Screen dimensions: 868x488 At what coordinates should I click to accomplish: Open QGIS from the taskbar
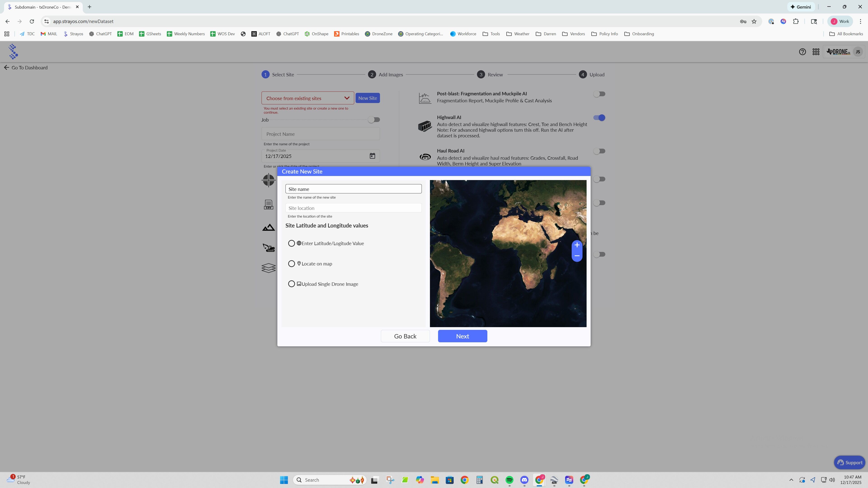tap(494, 480)
